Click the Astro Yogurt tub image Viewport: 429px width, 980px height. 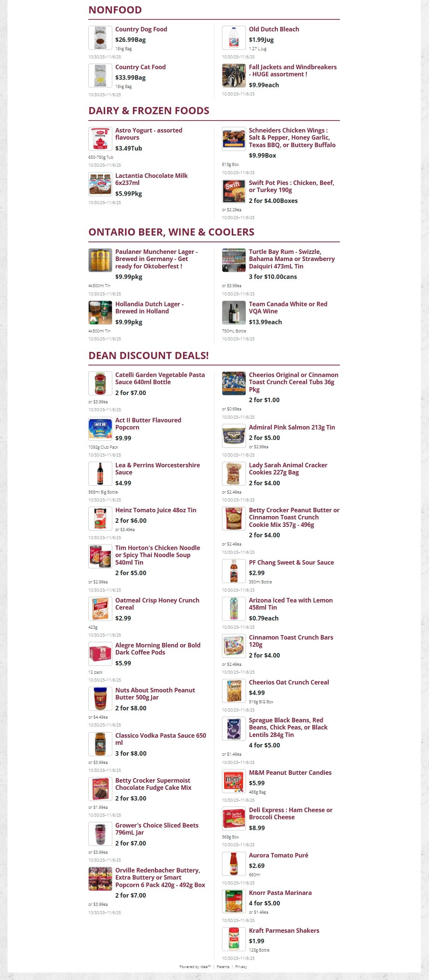[x=100, y=139]
